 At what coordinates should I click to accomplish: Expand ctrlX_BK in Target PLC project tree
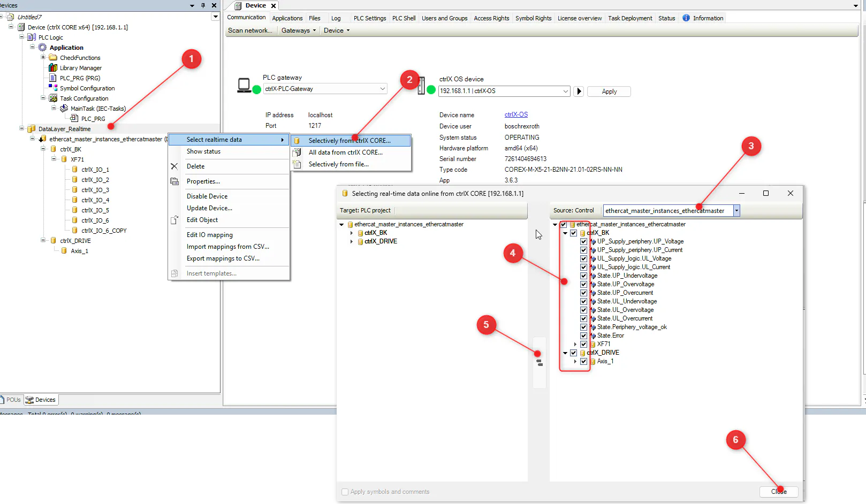352,233
